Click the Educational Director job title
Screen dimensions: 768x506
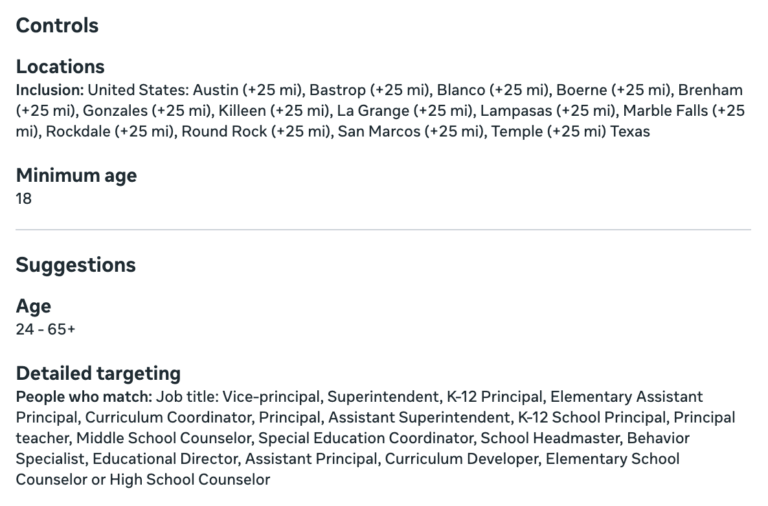click(x=166, y=459)
